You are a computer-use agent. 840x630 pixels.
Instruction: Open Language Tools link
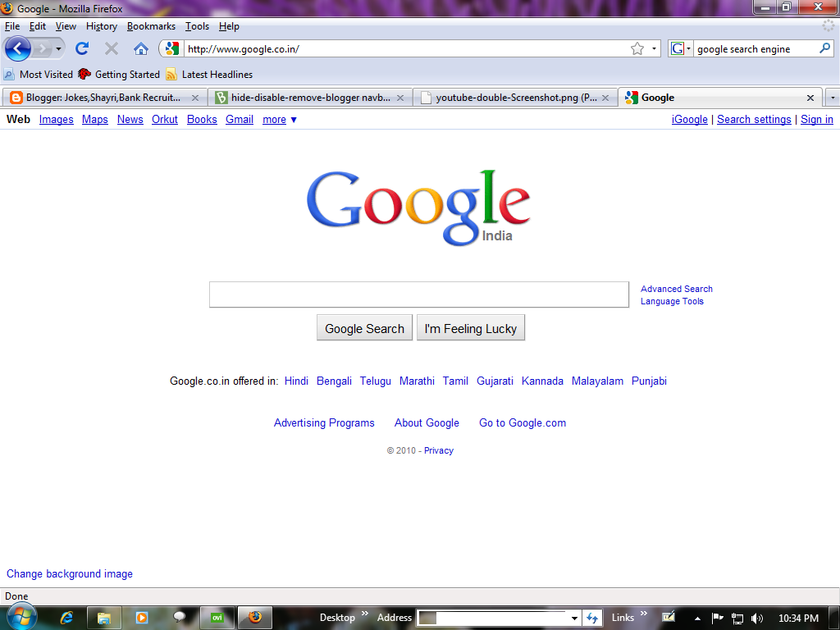point(672,301)
